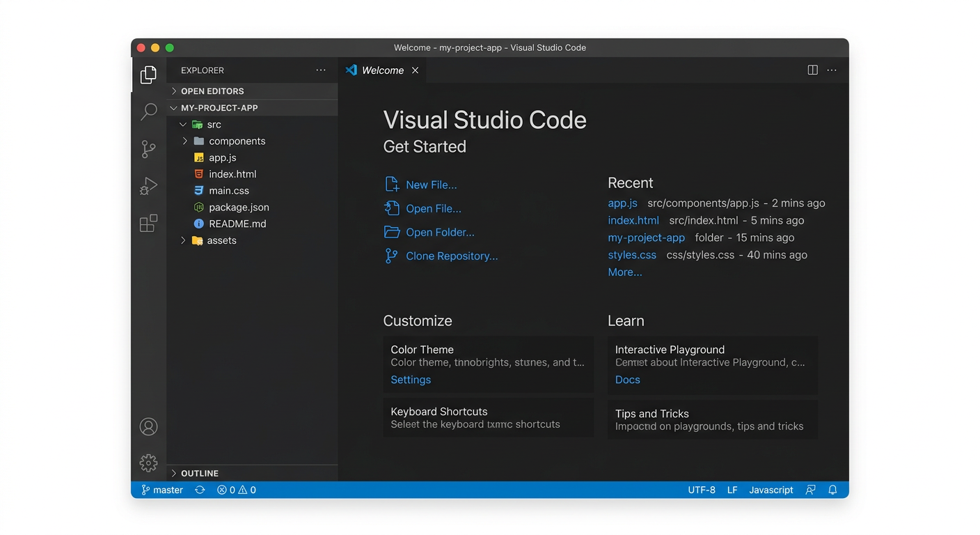Open notifications bell in status bar
980x535 pixels.
pyautogui.click(x=832, y=490)
